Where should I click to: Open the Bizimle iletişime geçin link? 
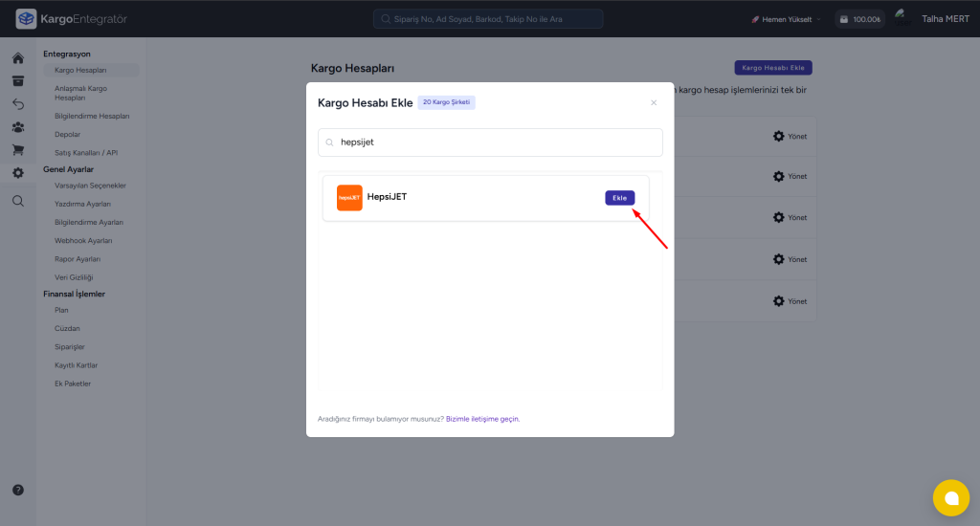point(482,419)
